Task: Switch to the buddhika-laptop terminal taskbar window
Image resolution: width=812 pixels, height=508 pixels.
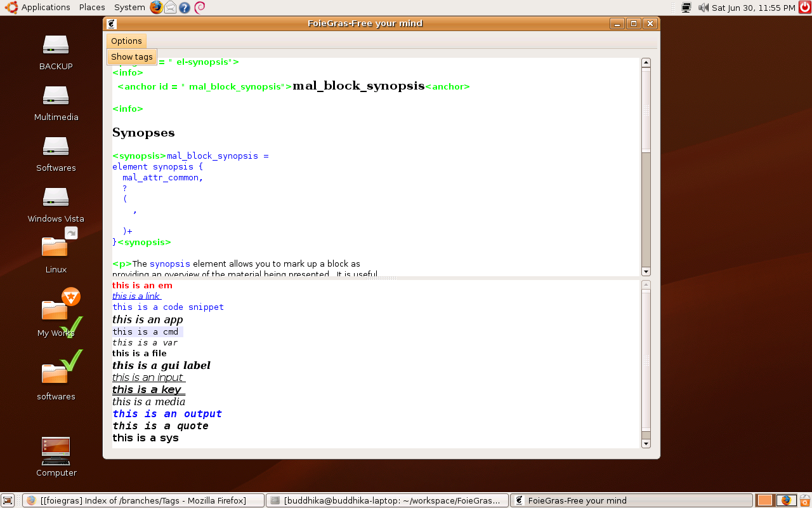Action: click(x=387, y=500)
